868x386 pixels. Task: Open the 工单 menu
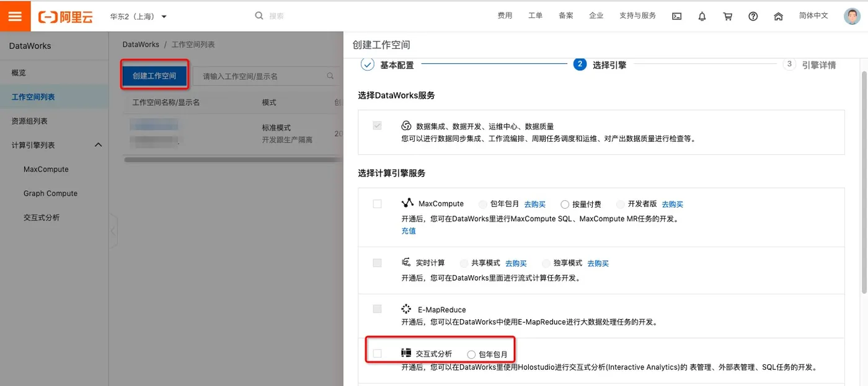(x=536, y=16)
